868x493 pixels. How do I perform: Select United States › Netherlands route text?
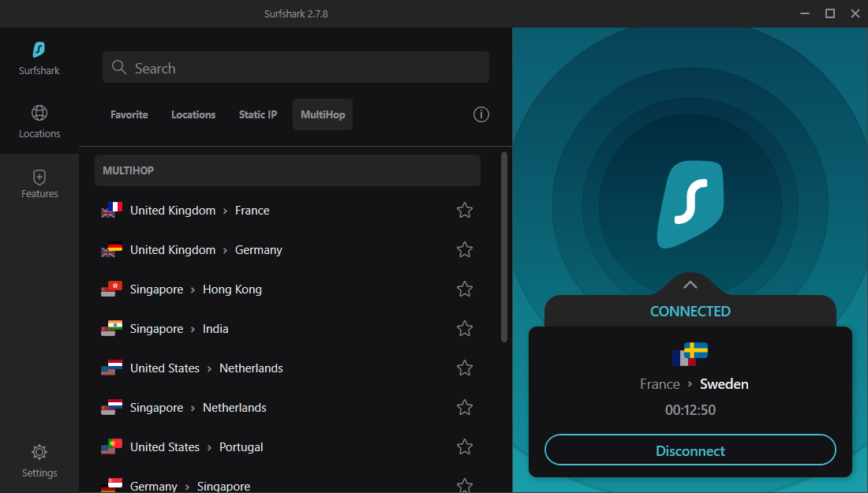coord(207,368)
